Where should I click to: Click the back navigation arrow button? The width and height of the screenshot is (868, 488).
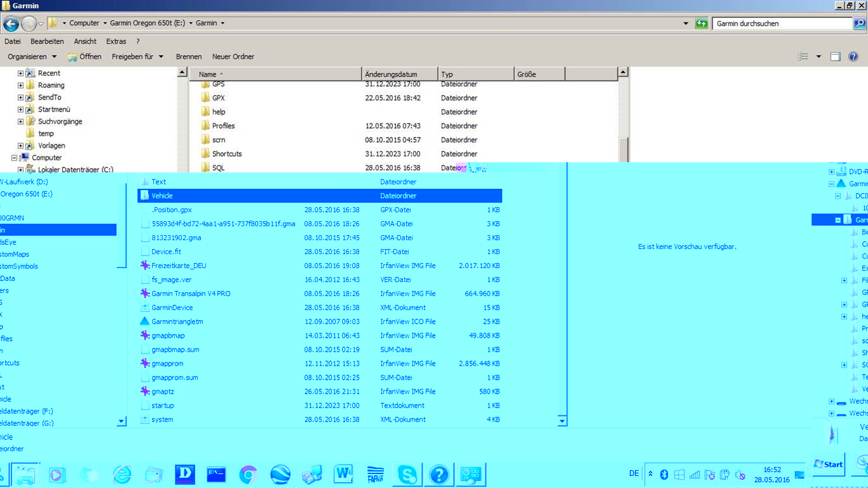[11, 23]
